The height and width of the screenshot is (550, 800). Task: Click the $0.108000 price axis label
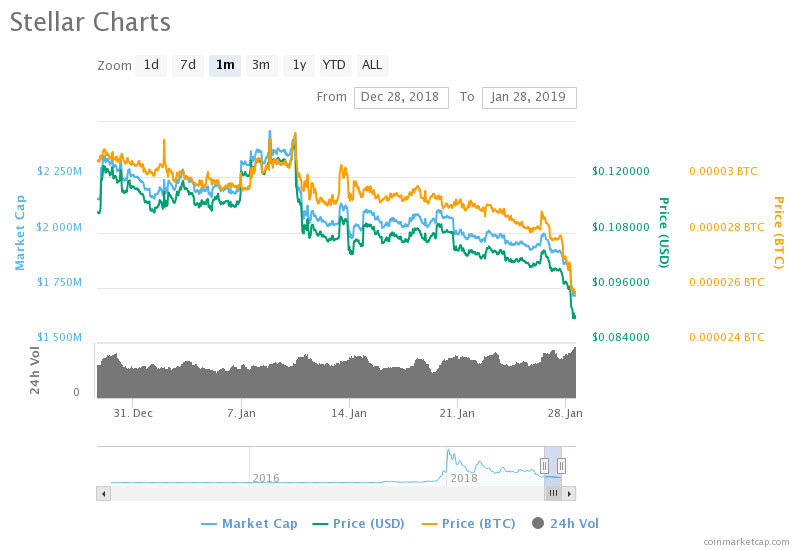[621, 227]
